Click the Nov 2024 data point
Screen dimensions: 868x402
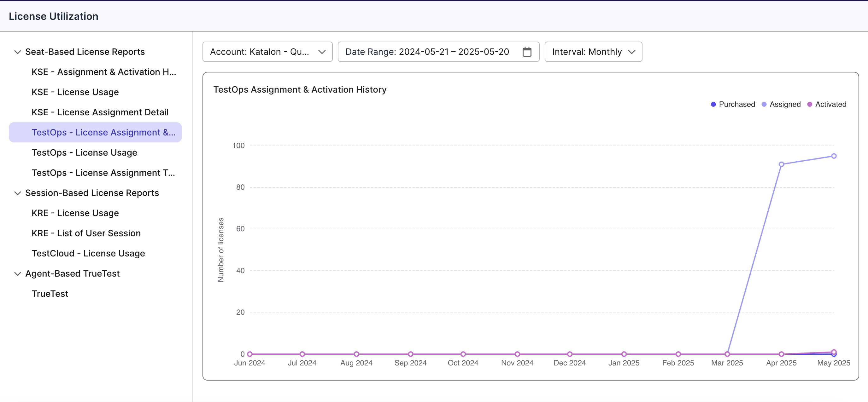pyautogui.click(x=517, y=354)
